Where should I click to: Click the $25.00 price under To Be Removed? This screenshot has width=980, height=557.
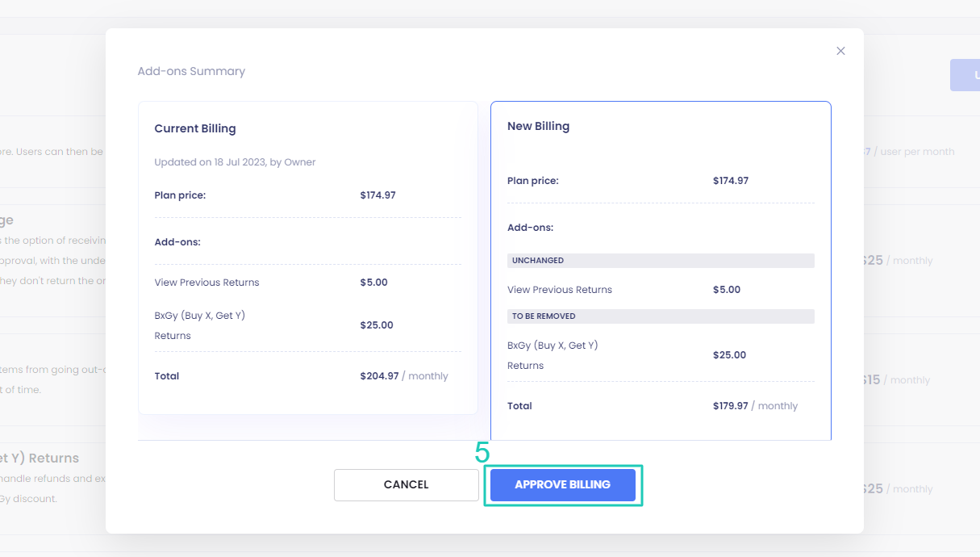pyautogui.click(x=729, y=355)
